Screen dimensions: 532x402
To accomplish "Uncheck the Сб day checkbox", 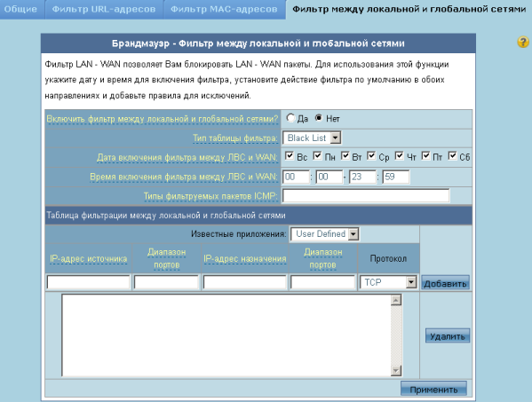I will [452, 155].
